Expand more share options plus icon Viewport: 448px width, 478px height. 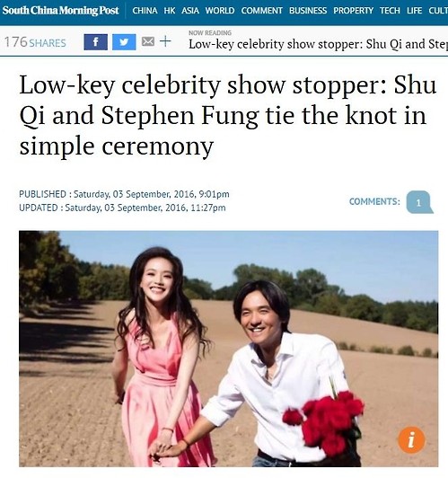pos(165,41)
